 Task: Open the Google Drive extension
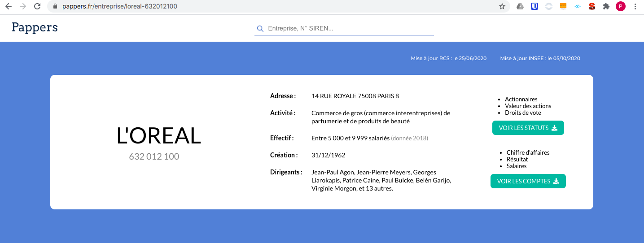pos(520,6)
